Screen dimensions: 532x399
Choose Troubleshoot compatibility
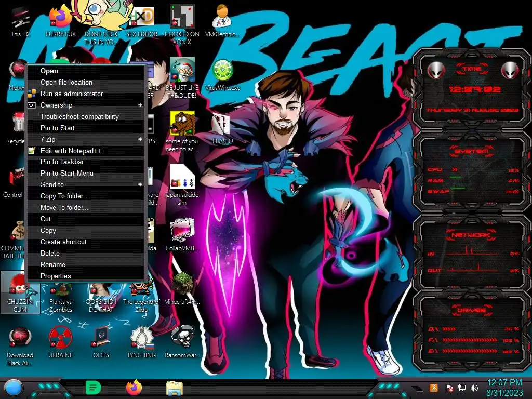(86, 117)
